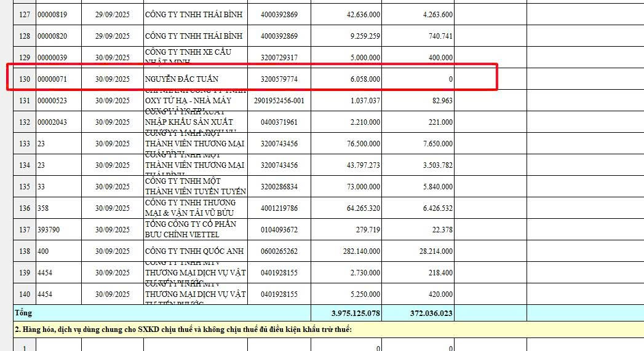Click the amount 76.500.000 in row 133

click(x=363, y=144)
